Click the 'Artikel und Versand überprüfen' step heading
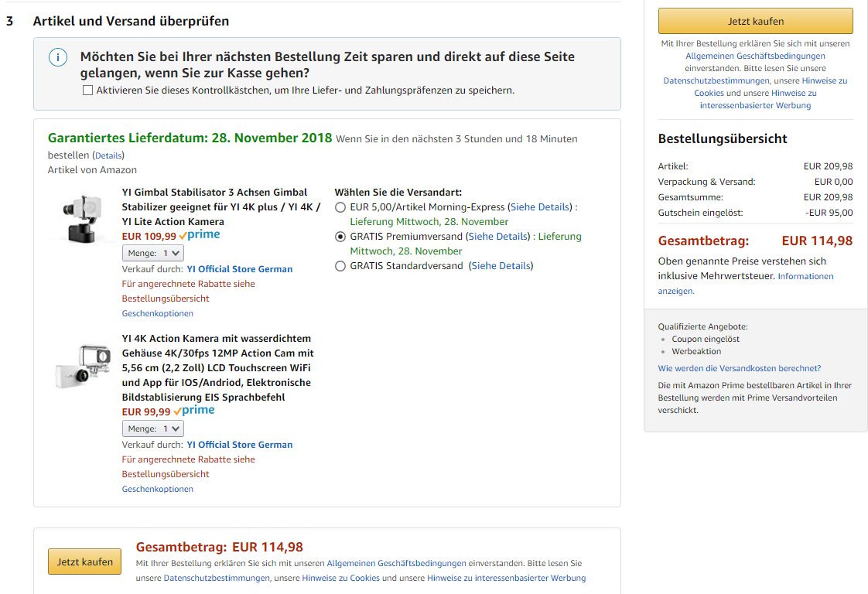The image size is (868, 594). point(132,21)
